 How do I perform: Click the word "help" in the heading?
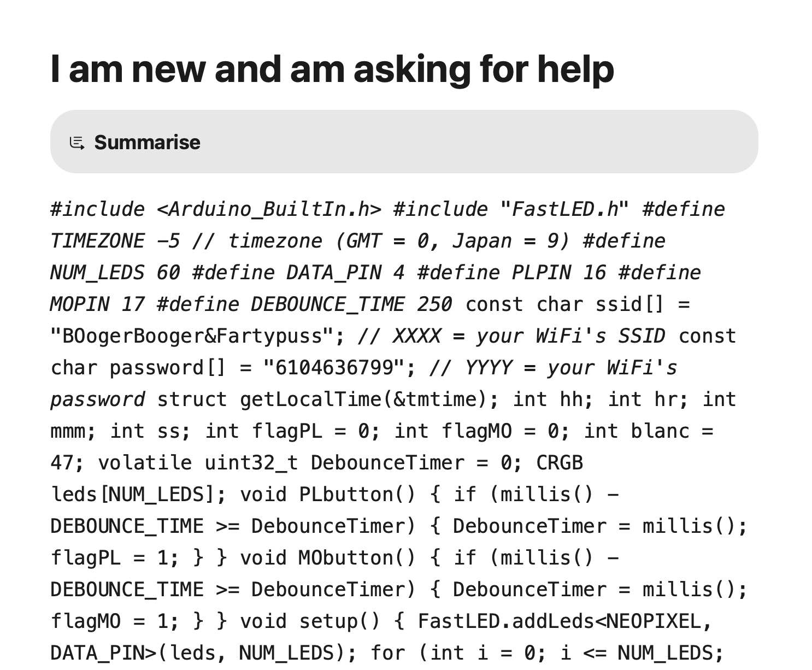tap(575, 69)
